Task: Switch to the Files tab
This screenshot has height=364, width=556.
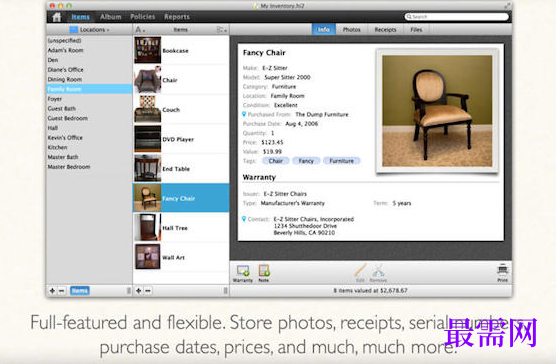Action: click(416, 29)
